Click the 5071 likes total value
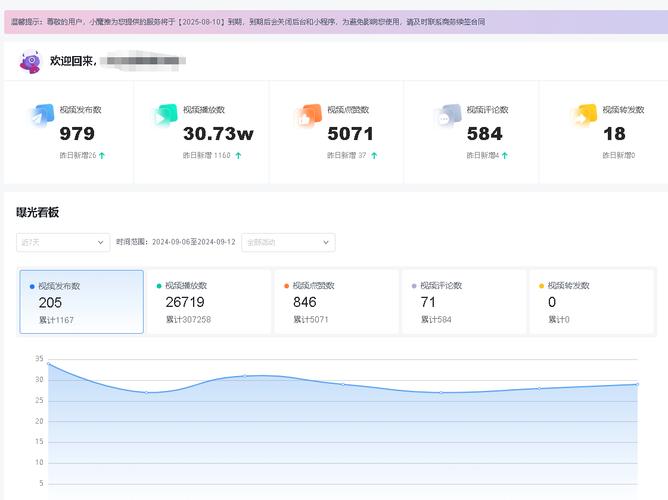Image resolution: width=668 pixels, height=500 pixels. (350, 134)
